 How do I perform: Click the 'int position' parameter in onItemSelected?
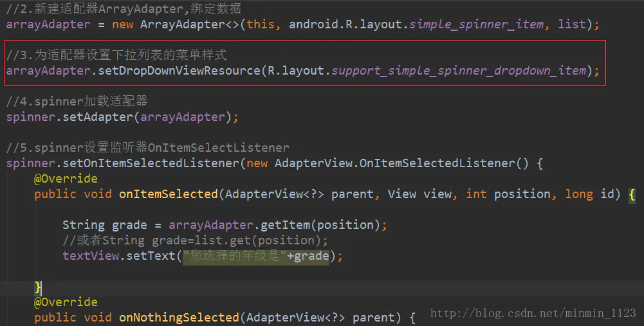[x=508, y=194]
